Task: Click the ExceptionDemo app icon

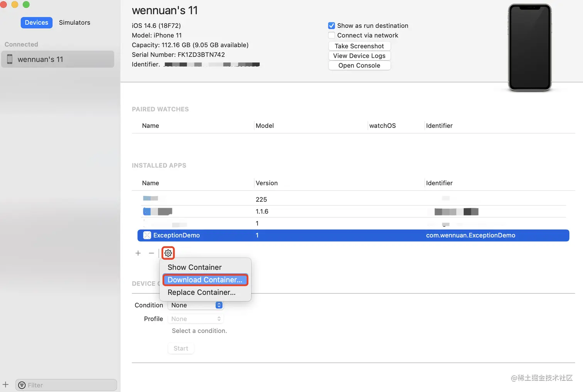Action: coord(147,235)
